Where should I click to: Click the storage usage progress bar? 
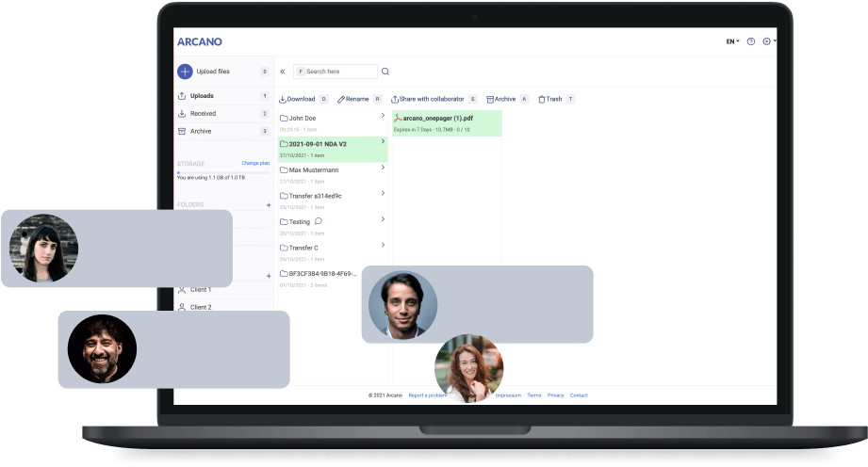223,172
